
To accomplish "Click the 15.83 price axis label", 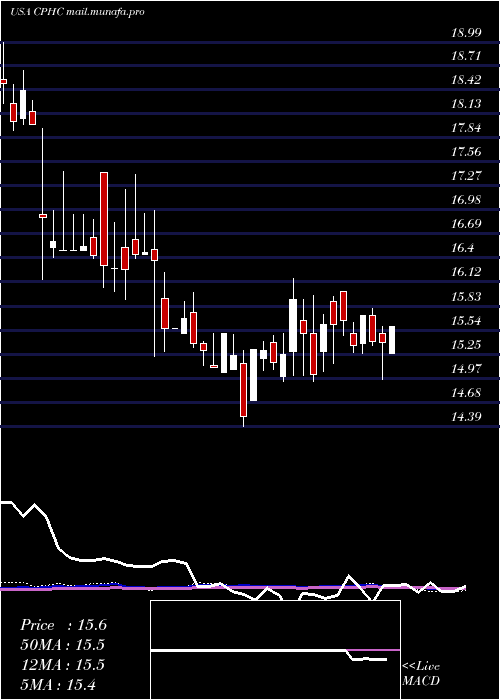I will (466, 297).
